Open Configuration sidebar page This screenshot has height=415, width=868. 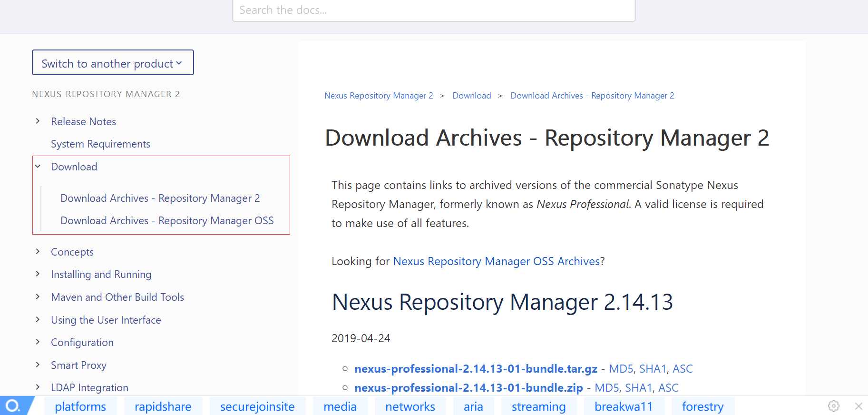point(82,342)
